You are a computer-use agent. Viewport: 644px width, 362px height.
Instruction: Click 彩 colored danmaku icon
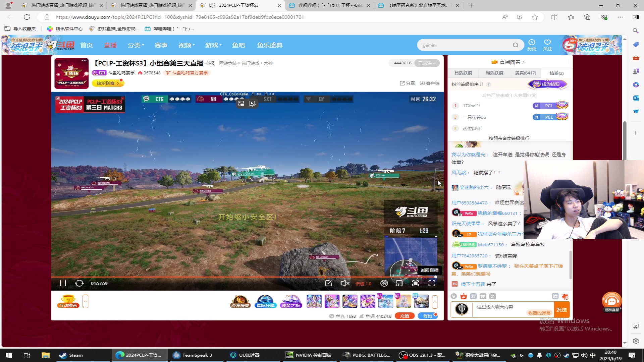point(473,296)
